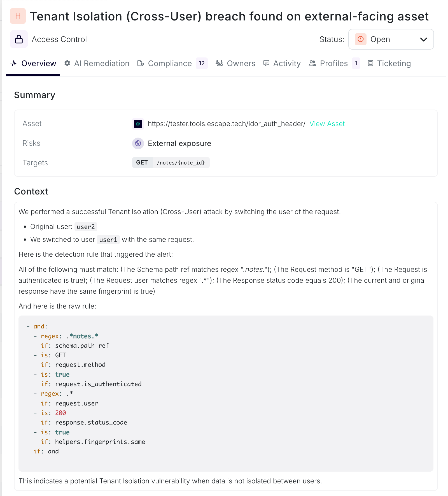Image resolution: width=448 pixels, height=496 pixels.
Task: Click the red Open status alert icon
Action: [361, 39]
